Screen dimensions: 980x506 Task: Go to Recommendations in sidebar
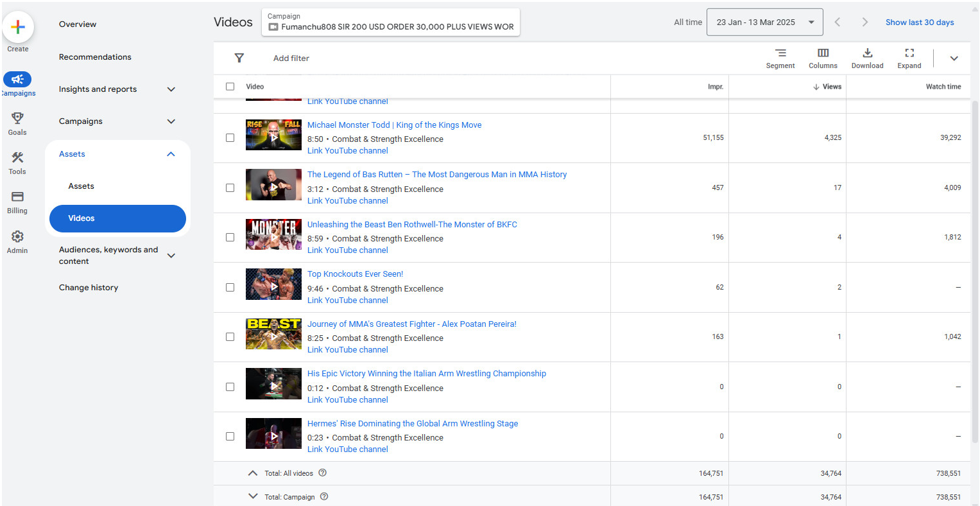click(x=95, y=57)
